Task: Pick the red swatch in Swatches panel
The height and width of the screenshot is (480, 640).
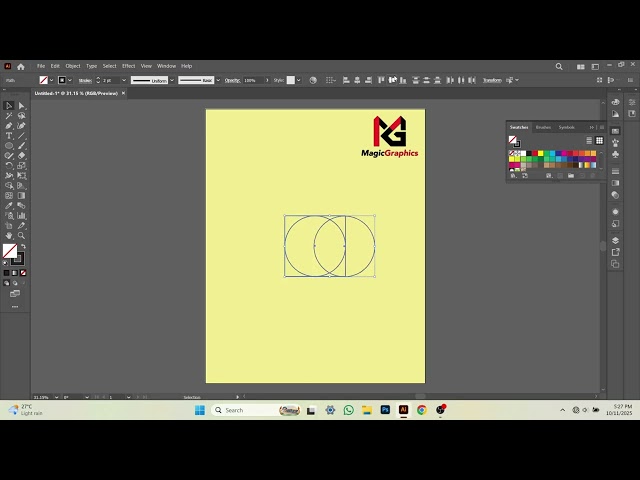Action: [x=535, y=153]
